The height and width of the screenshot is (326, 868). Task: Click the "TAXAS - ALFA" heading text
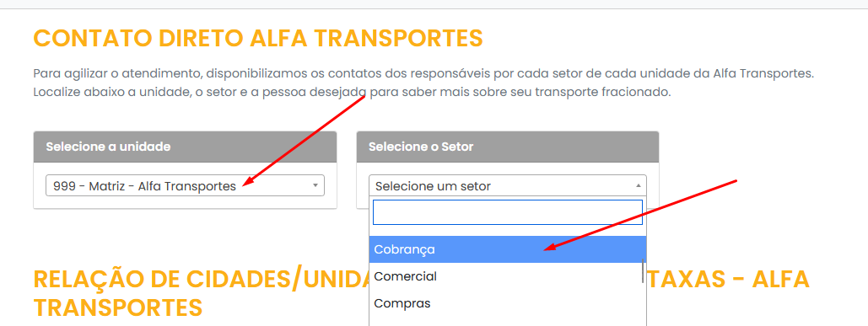click(729, 280)
